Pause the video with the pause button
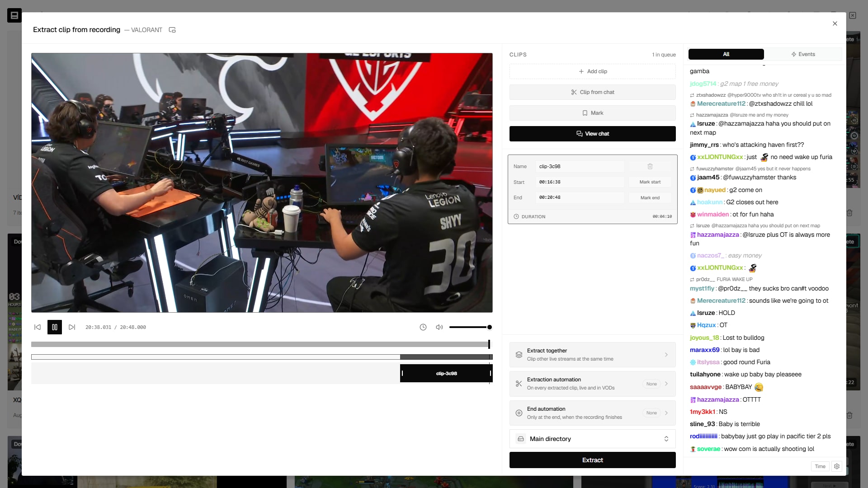Viewport: 868px width, 488px height. pyautogui.click(x=54, y=327)
